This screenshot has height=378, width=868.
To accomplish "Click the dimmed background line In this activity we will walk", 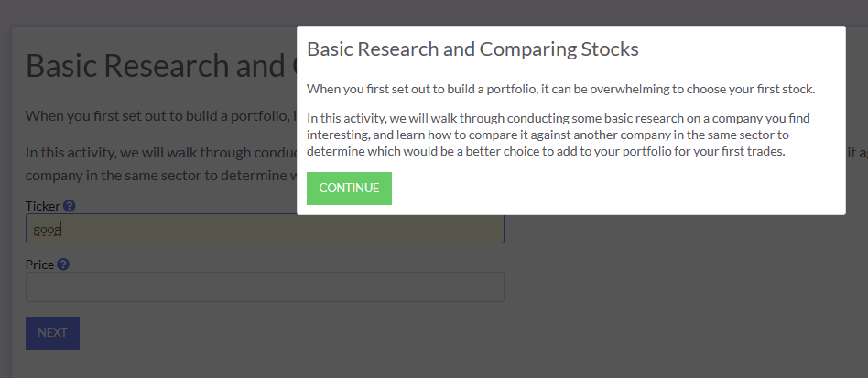I will [x=161, y=152].
